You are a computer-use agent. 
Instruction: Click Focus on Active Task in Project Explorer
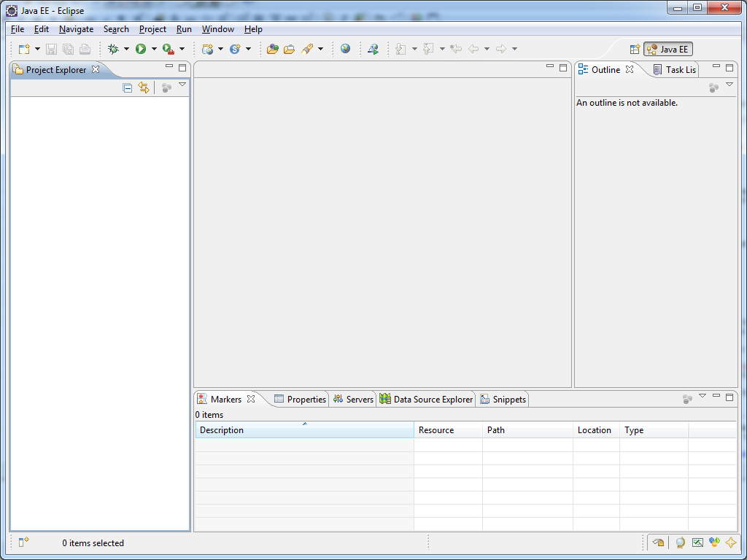166,87
